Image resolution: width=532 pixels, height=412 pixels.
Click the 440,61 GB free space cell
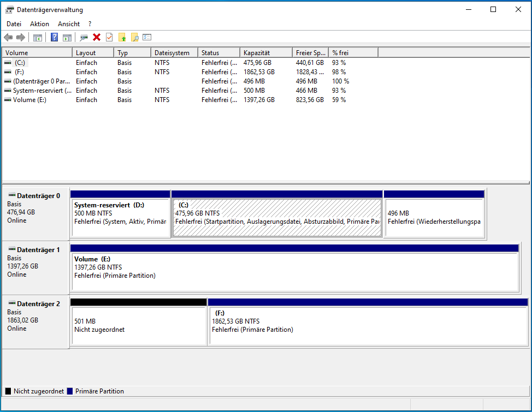click(x=310, y=63)
